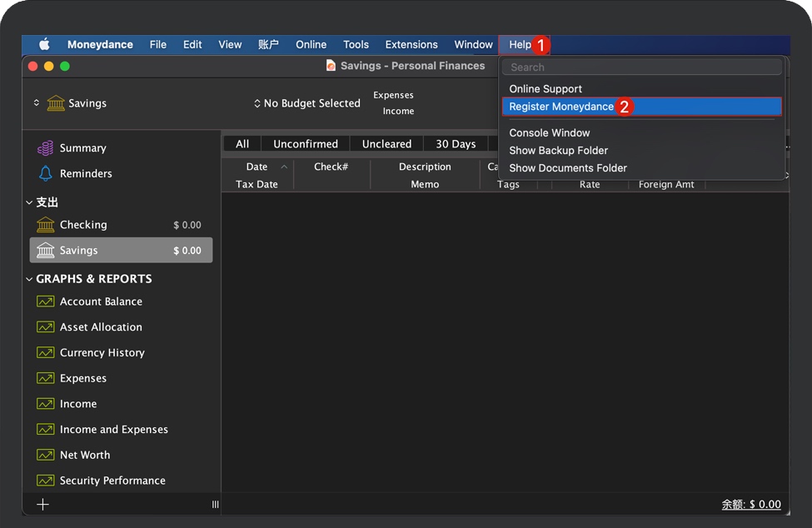Click the Check# column header
The width and height of the screenshot is (812, 528).
(x=331, y=167)
